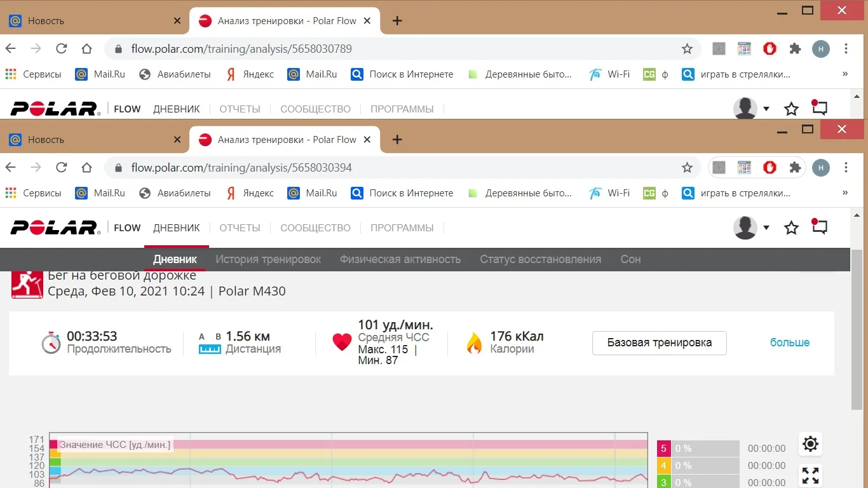Open chart settings gear icon
Screen dimensions: 868x488
(810, 444)
